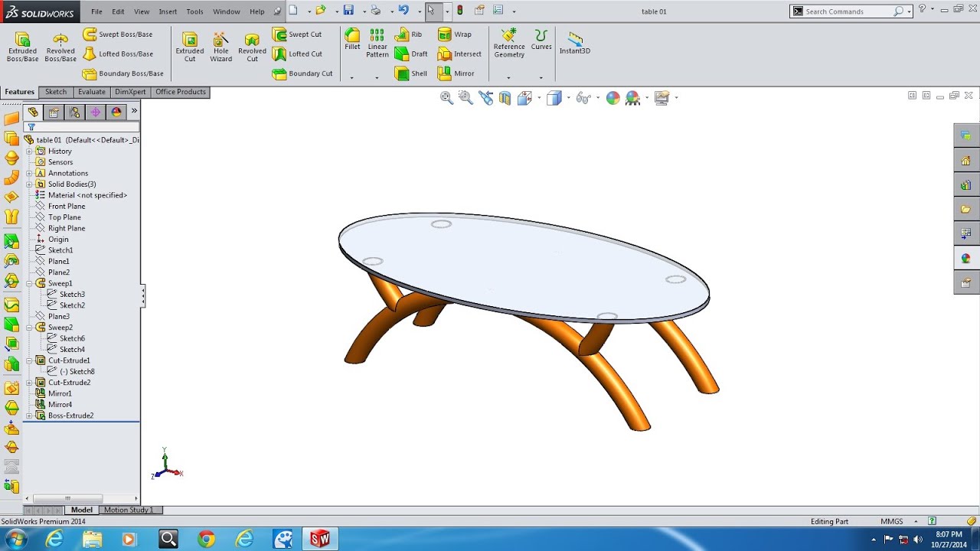The width and height of the screenshot is (980, 551).
Task: Open the Linear Pattern tool
Action: point(377,44)
